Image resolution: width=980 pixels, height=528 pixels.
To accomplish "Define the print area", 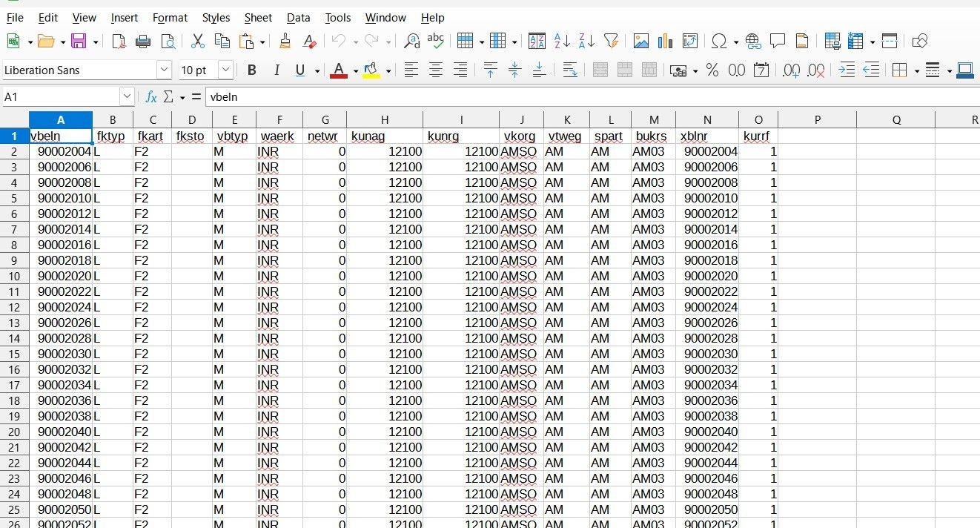I will pos(832,42).
